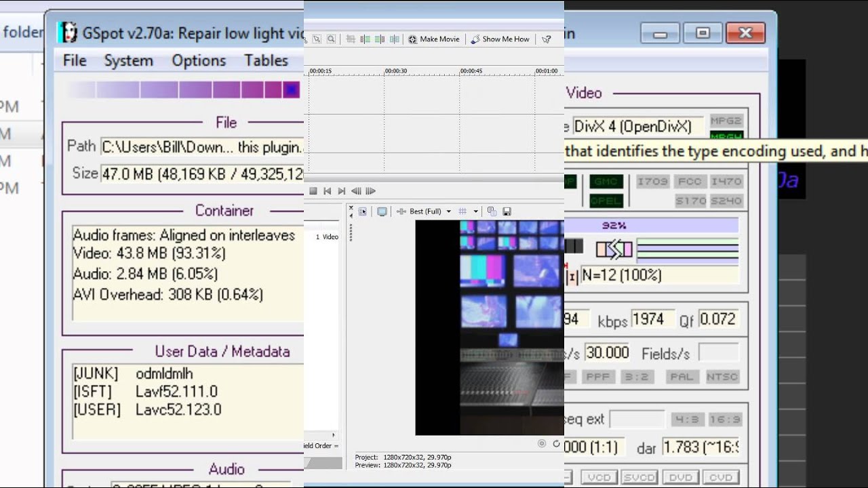This screenshot has width=868, height=488.
Task: Click the PPF indicator
Action: pos(598,377)
